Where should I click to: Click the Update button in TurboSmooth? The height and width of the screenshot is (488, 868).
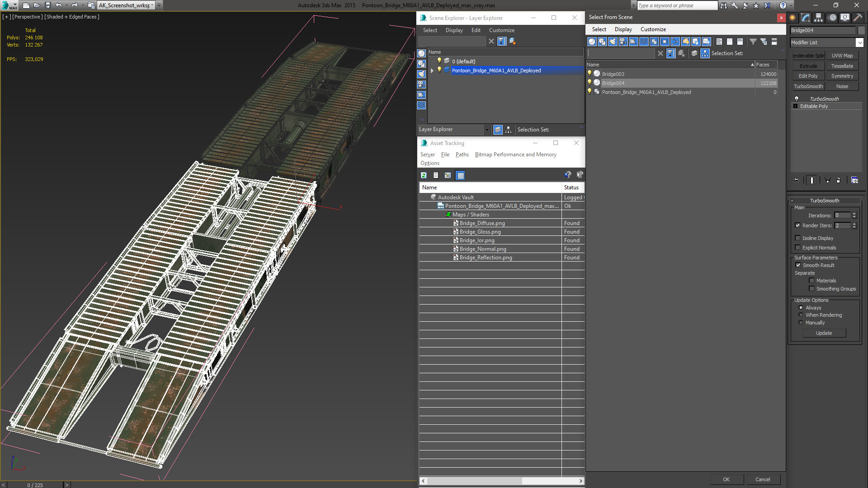click(823, 333)
